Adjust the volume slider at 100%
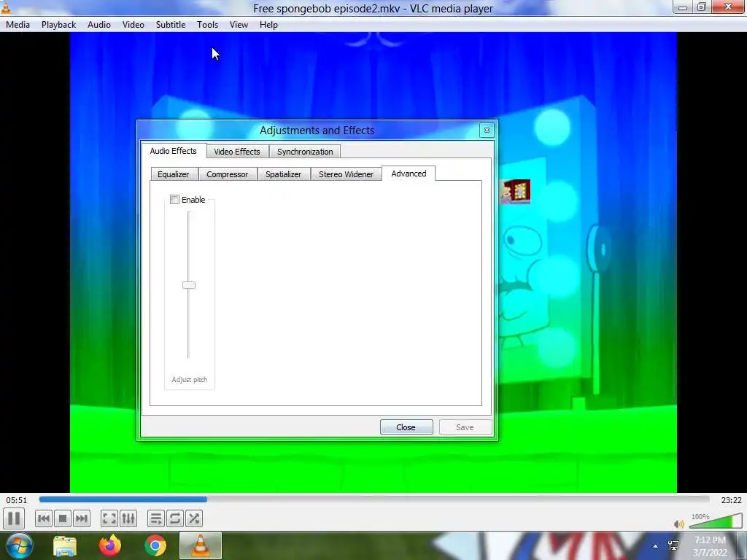Screen dimensions: 747x560 click(716, 521)
